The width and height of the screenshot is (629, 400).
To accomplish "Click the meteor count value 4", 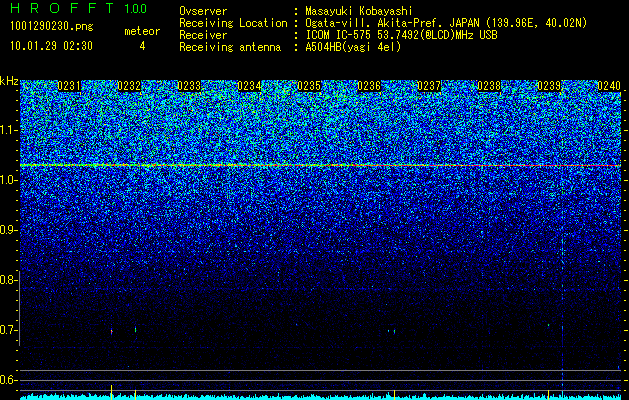I will click(x=142, y=46).
